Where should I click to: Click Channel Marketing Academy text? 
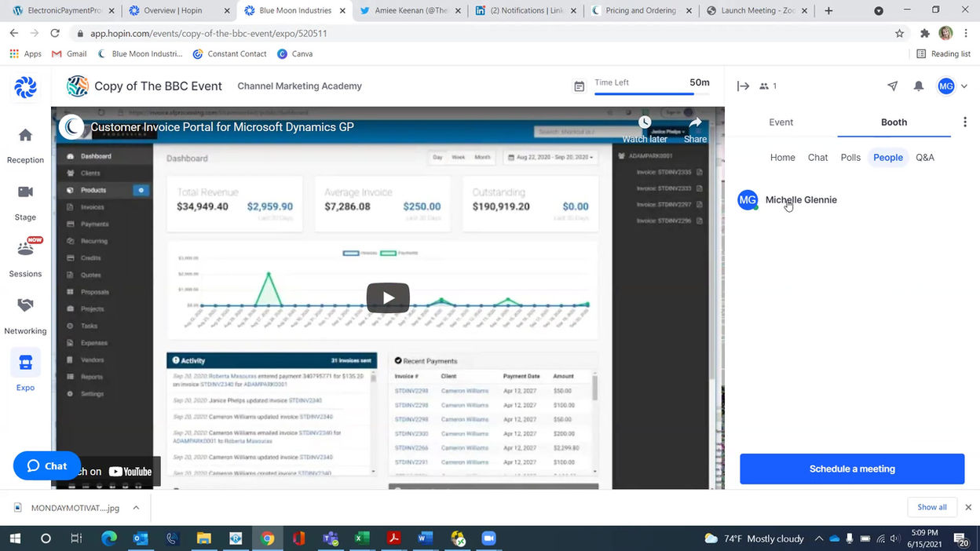coord(299,86)
